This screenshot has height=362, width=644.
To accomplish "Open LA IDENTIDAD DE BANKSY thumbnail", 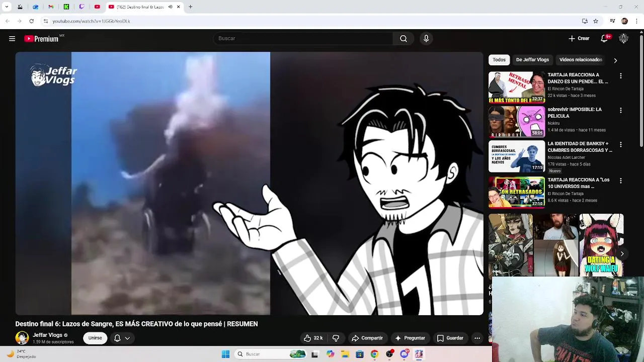I will (x=517, y=156).
